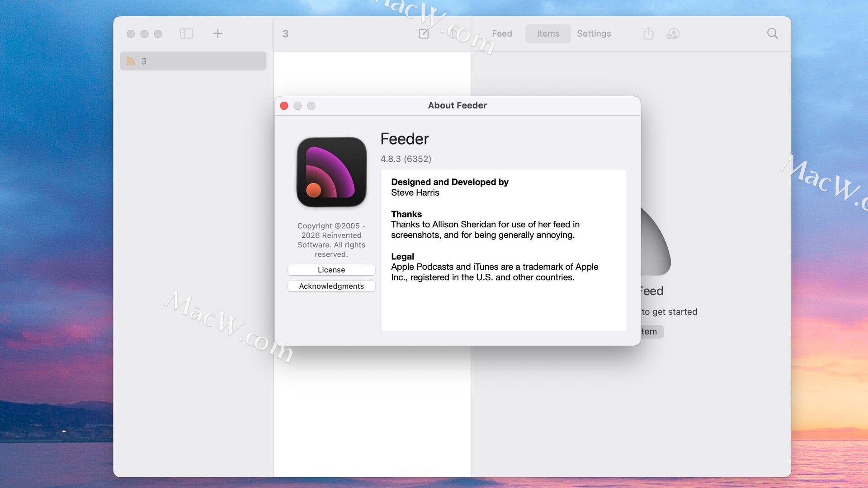Click the plus icon to add feed
This screenshot has width=868, height=488.
(217, 33)
